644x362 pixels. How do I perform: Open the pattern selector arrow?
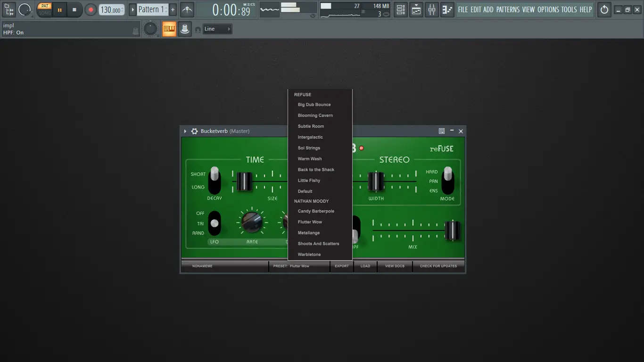point(132,9)
